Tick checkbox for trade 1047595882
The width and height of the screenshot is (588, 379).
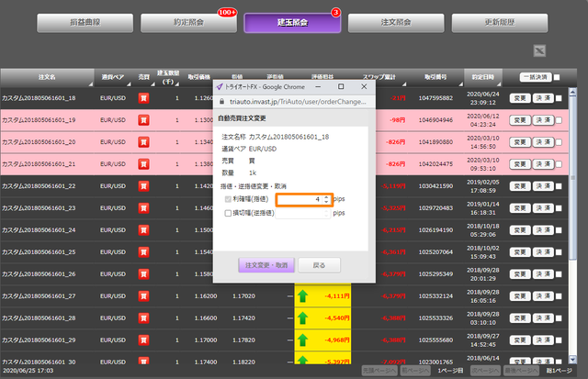[x=559, y=98]
